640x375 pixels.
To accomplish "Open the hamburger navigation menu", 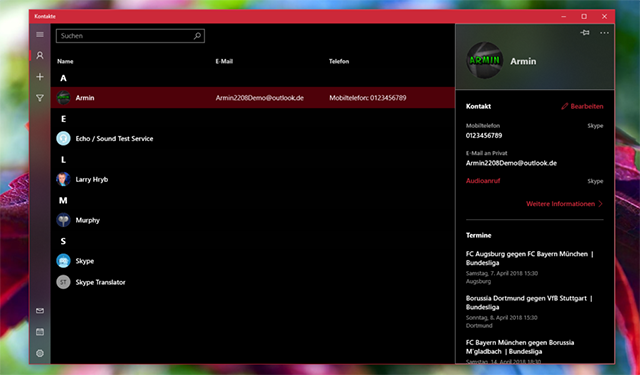I will tap(40, 35).
